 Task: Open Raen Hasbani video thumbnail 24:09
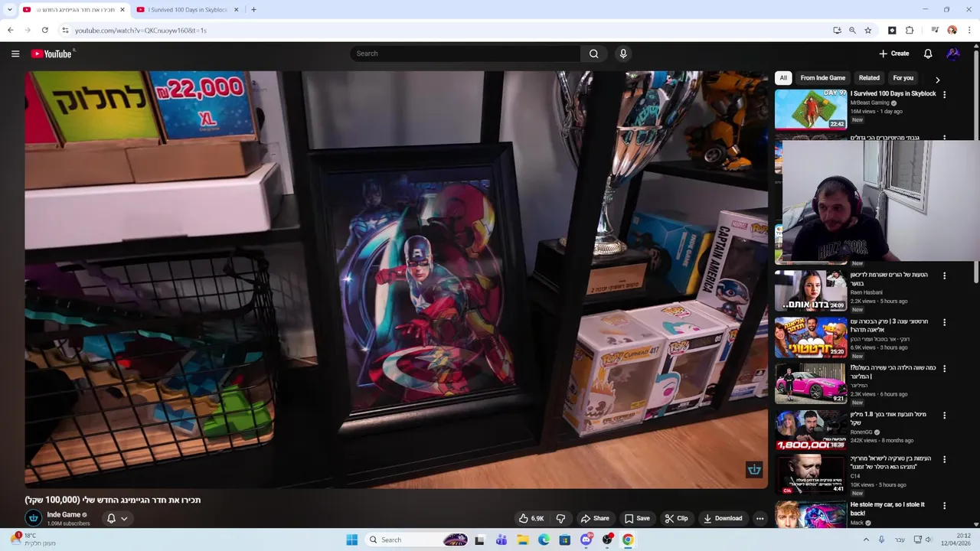click(x=811, y=290)
